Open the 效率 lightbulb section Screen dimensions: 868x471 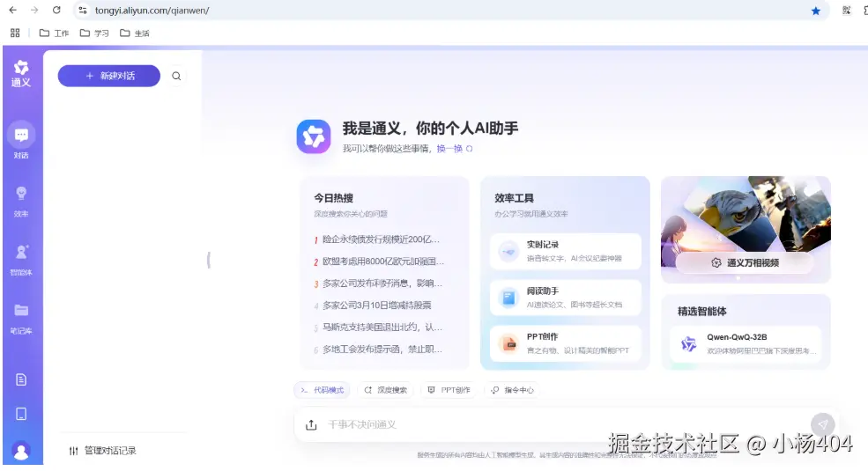(x=21, y=202)
